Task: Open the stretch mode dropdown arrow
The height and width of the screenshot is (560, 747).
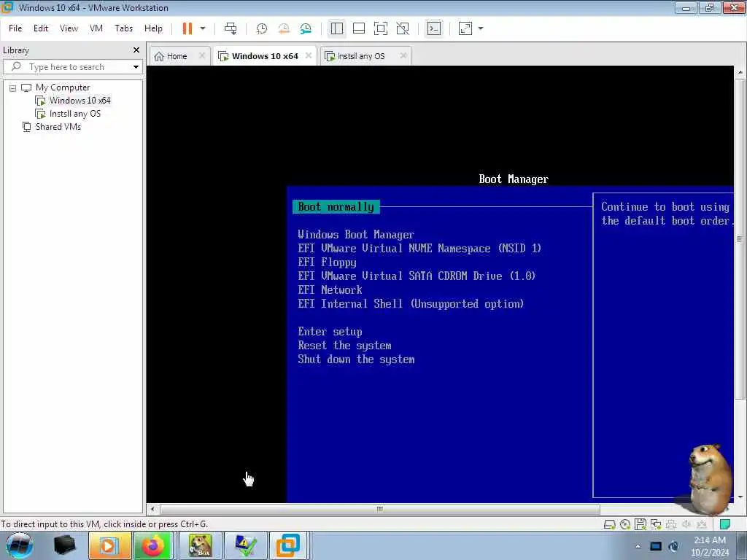Action: 481,28
